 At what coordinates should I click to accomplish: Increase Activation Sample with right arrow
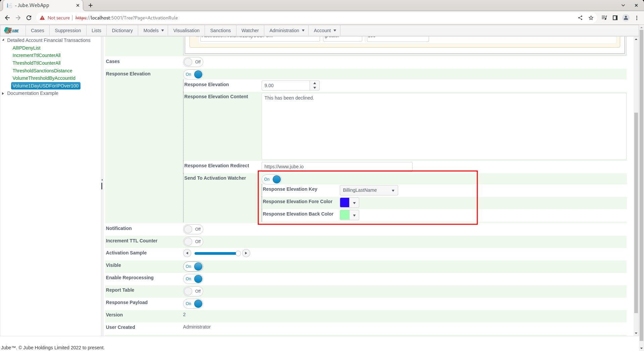[246, 253]
